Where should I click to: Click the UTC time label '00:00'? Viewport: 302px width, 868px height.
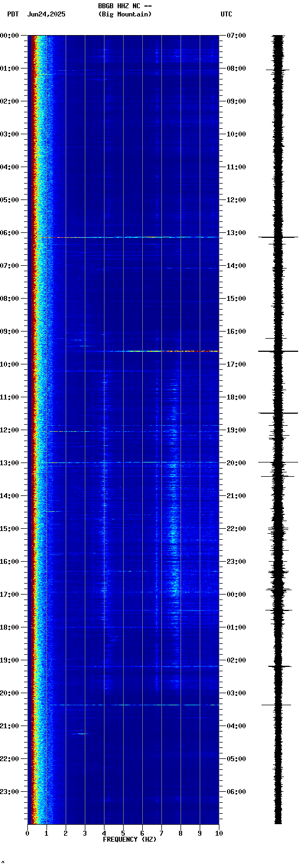tap(236, 594)
